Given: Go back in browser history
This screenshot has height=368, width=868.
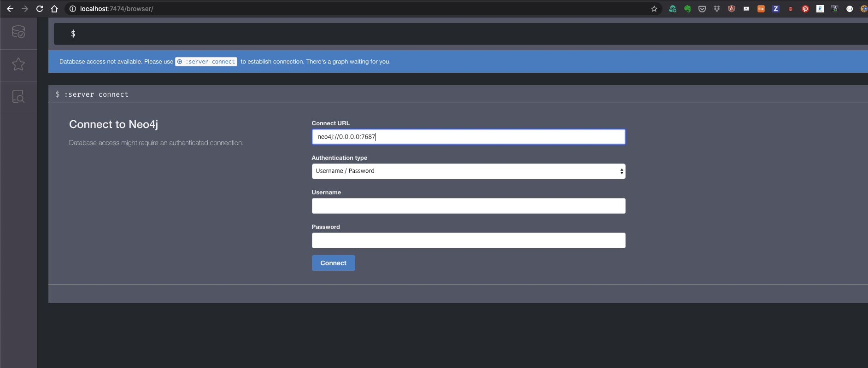Looking at the screenshot, I should coord(10,9).
